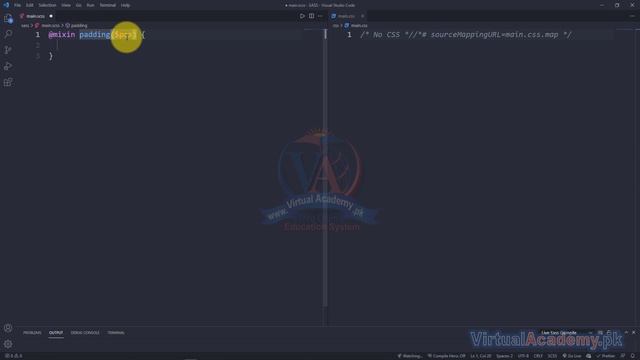Open the Help menu
640x360 pixels.
coord(125,5)
